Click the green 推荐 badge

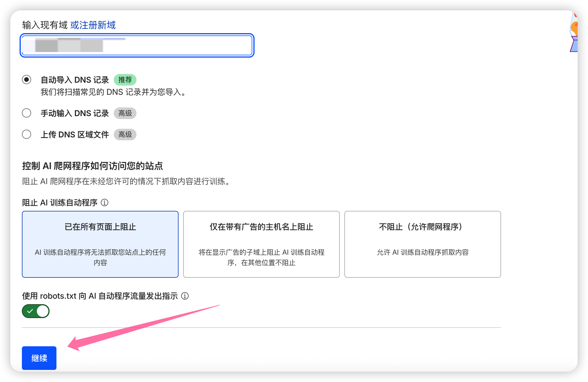(x=125, y=80)
